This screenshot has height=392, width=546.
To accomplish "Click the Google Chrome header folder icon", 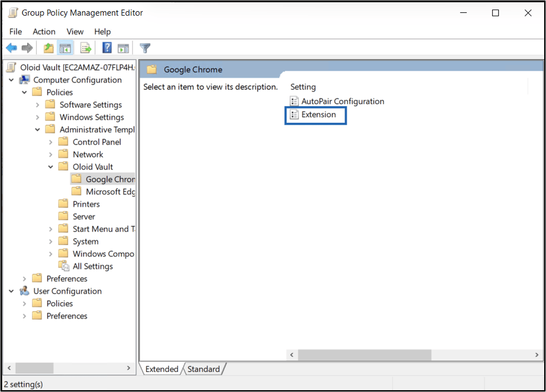I will (152, 69).
